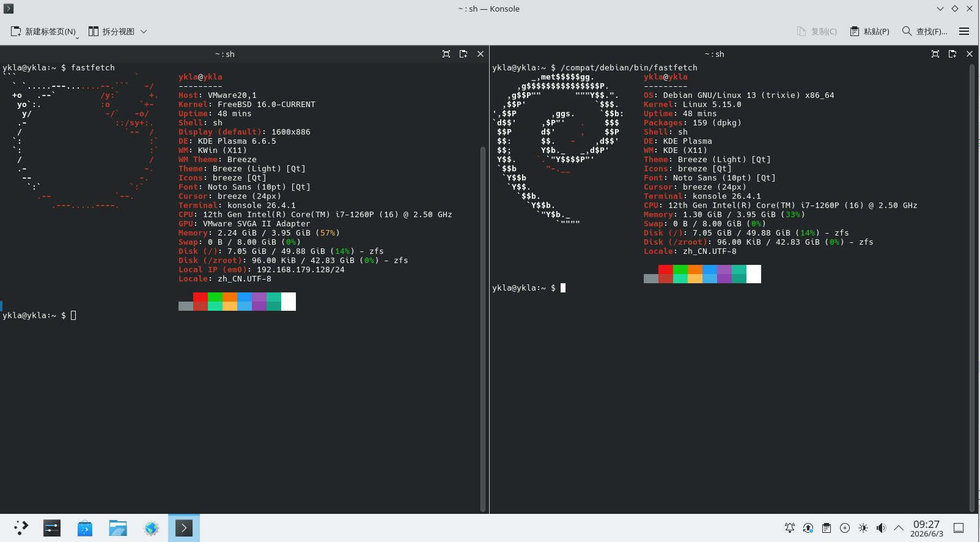Open System Settings from the taskbar
Image resolution: width=980 pixels, height=542 pixels.
[x=52, y=528]
